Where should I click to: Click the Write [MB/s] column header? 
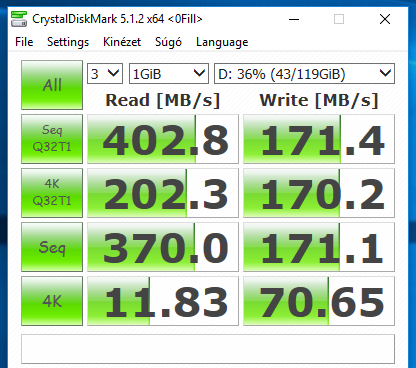[319, 100]
